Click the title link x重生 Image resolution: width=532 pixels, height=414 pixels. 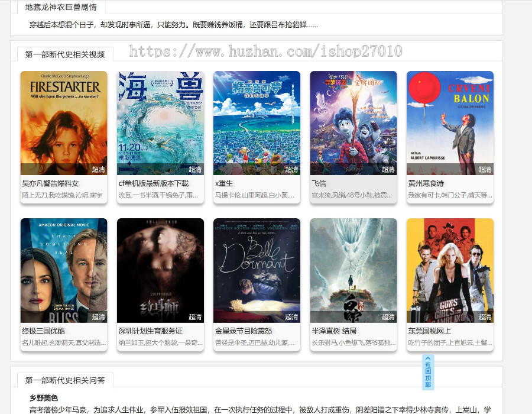[x=224, y=183]
